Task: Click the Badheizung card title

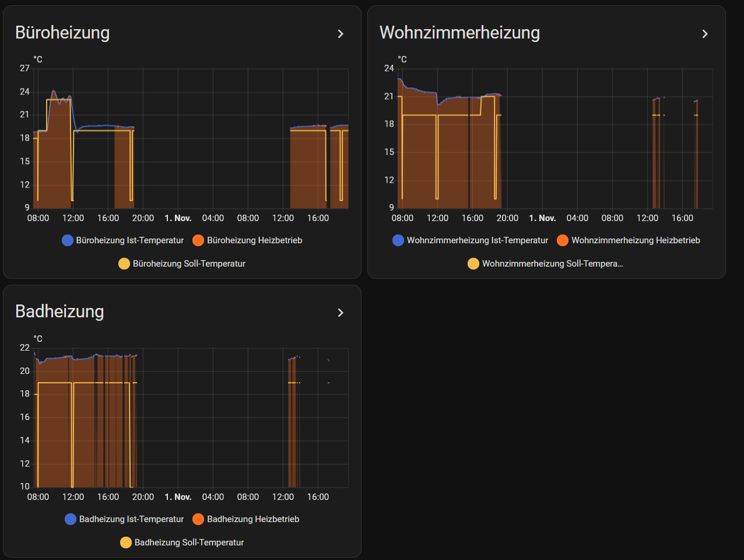Action: point(59,311)
